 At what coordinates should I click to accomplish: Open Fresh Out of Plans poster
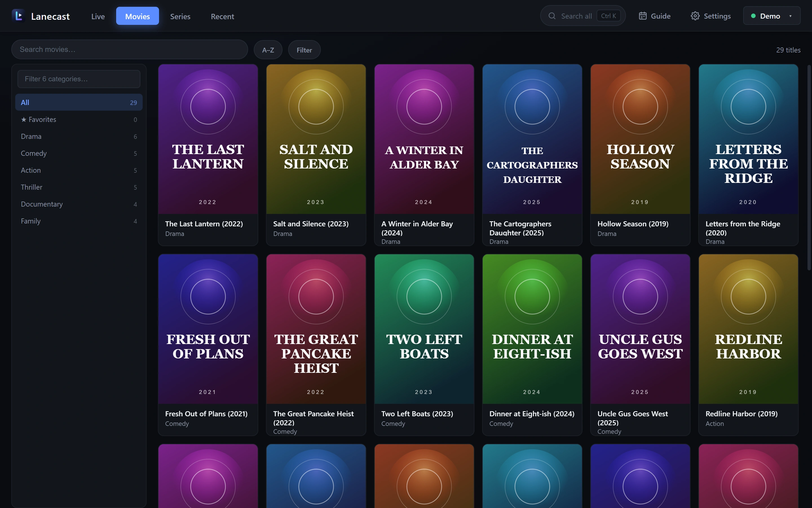coord(208,329)
